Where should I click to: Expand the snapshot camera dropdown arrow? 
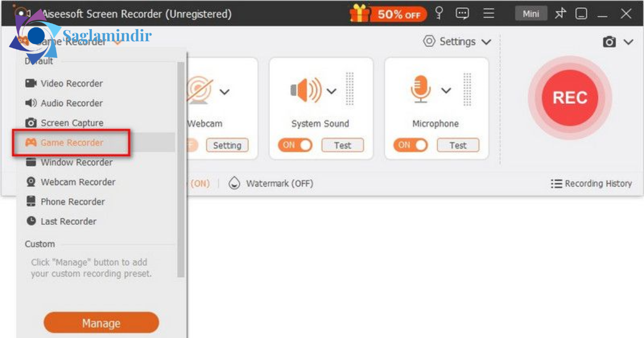[628, 42]
